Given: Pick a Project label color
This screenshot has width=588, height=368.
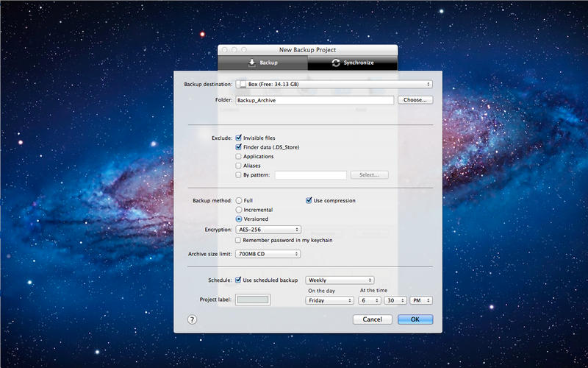Looking at the screenshot, I should coord(253,300).
